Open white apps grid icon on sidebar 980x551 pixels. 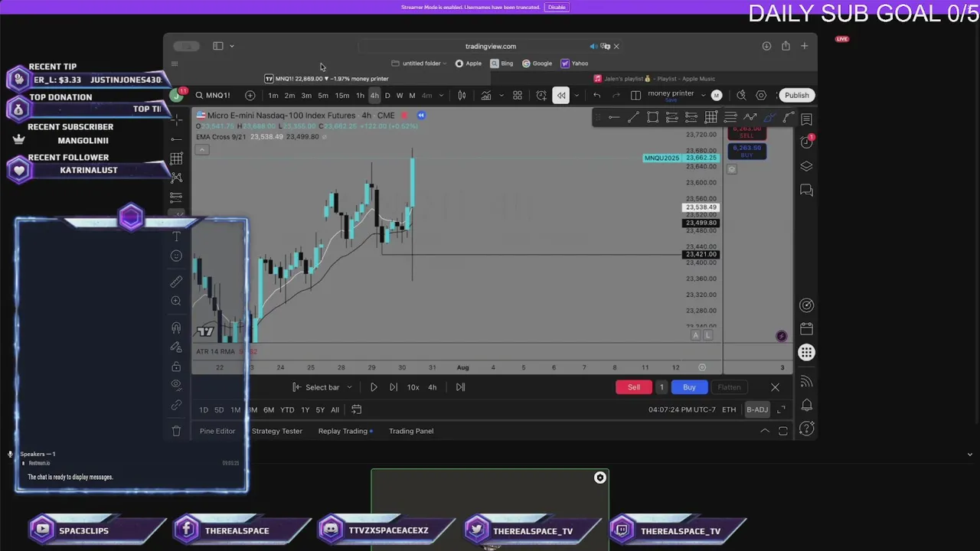[806, 352]
